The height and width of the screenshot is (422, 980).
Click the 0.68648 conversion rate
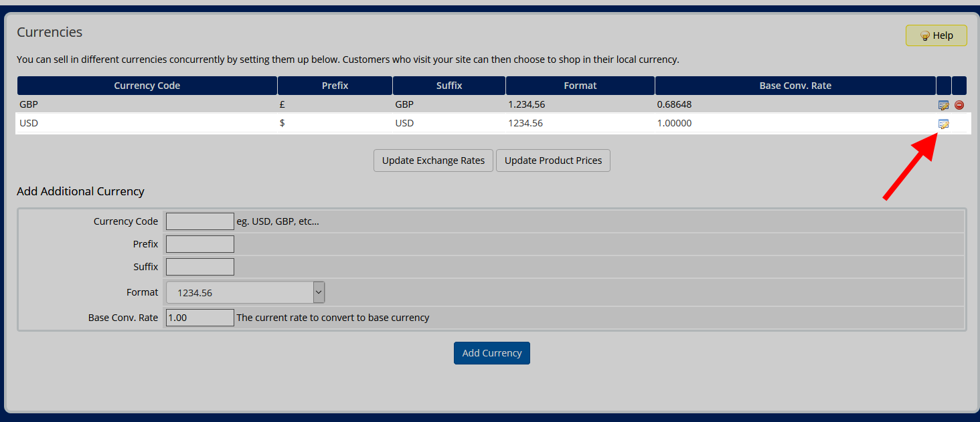tap(675, 104)
